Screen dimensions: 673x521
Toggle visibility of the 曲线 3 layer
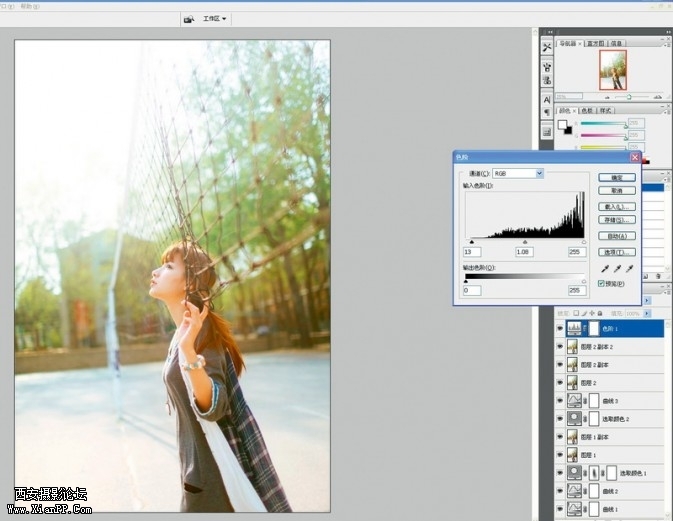(x=560, y=400)
